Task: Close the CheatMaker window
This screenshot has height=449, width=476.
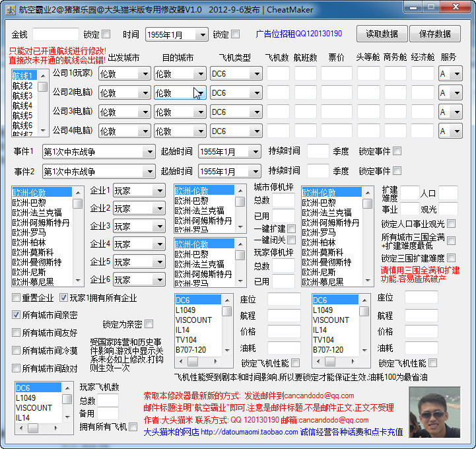Action: 456,7
